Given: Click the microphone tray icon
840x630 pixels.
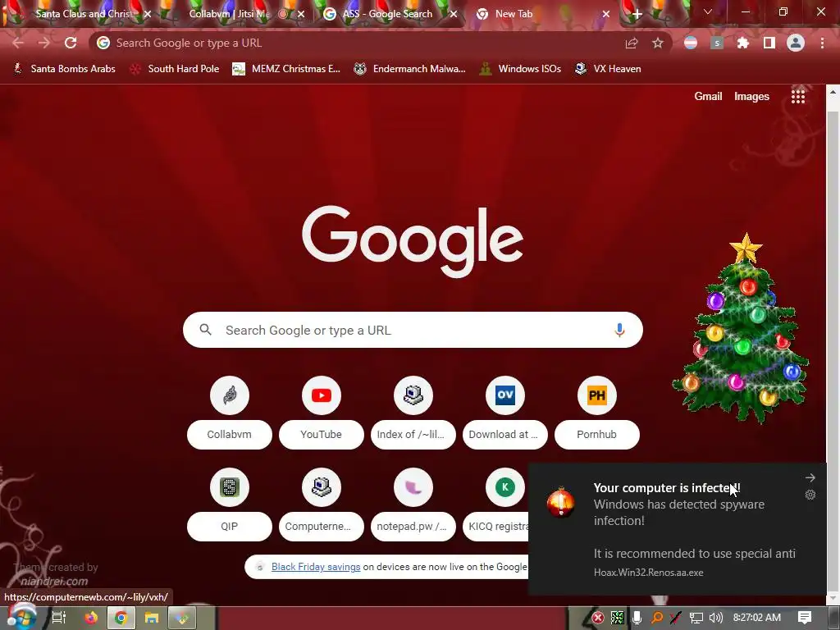Looking at the screenshot, I should 637,618.
